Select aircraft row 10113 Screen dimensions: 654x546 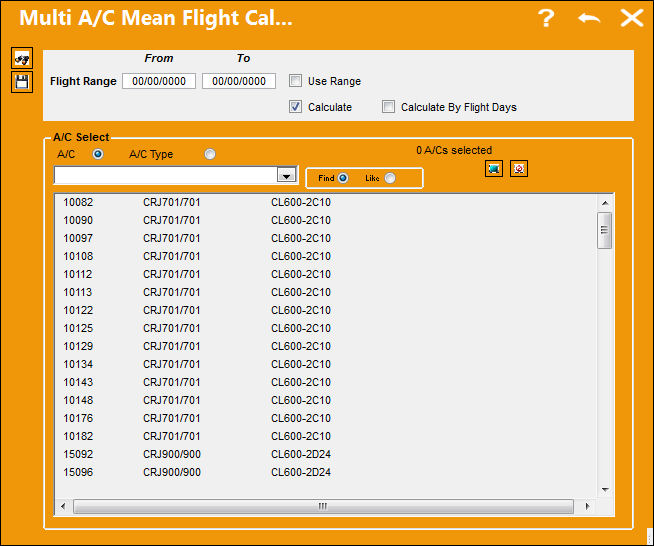325,292
